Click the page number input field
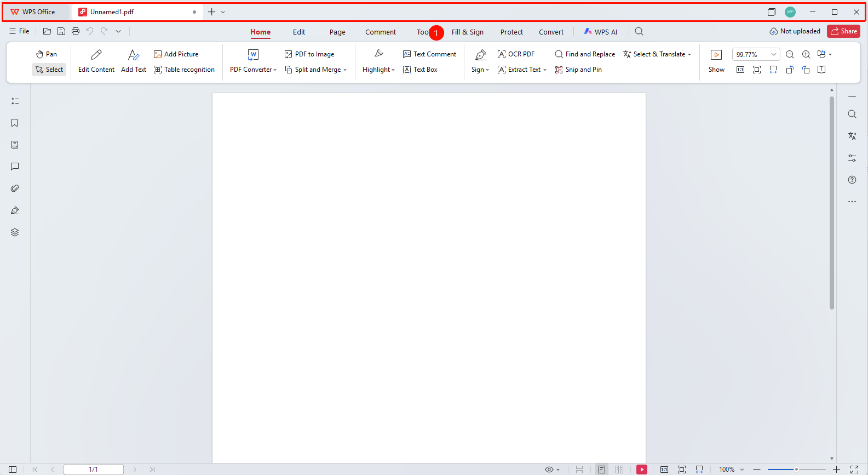The height and width of the screenshot is (475, 868). pyautogui.click(x=94, y=470)
